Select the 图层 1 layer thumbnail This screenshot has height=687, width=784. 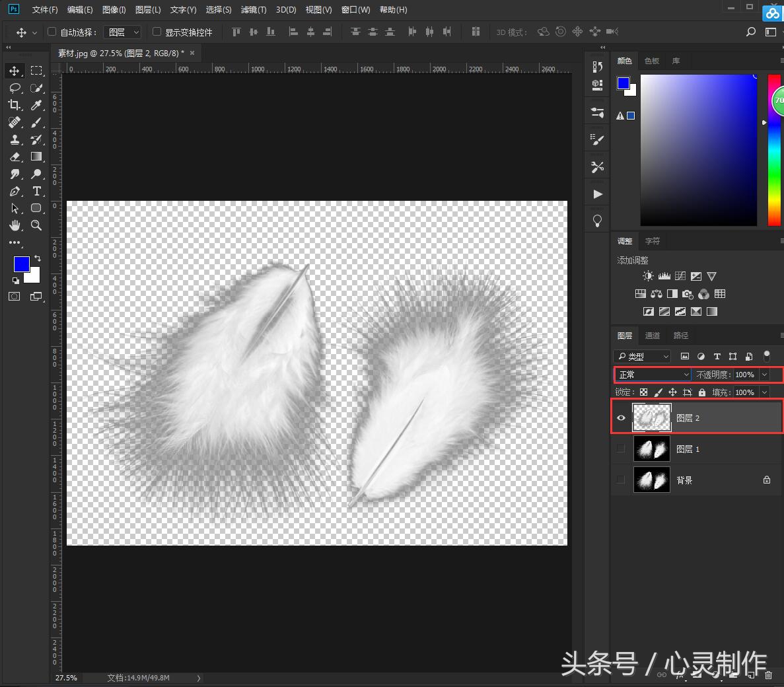click(651, 449)
